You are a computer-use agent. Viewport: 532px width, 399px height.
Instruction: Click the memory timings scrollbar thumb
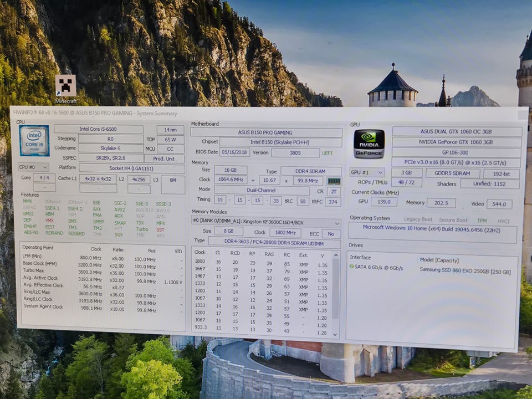point(335,289)
